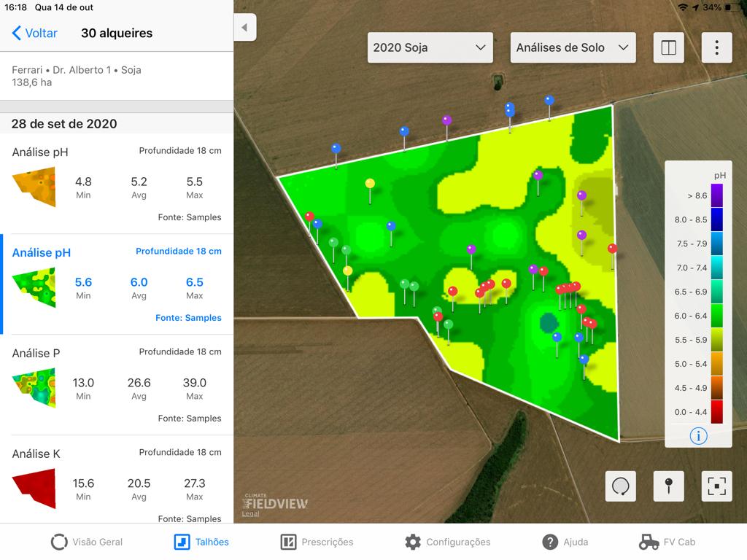Open the FV Cab tab

pyautogui.click(x=667, y=542)
